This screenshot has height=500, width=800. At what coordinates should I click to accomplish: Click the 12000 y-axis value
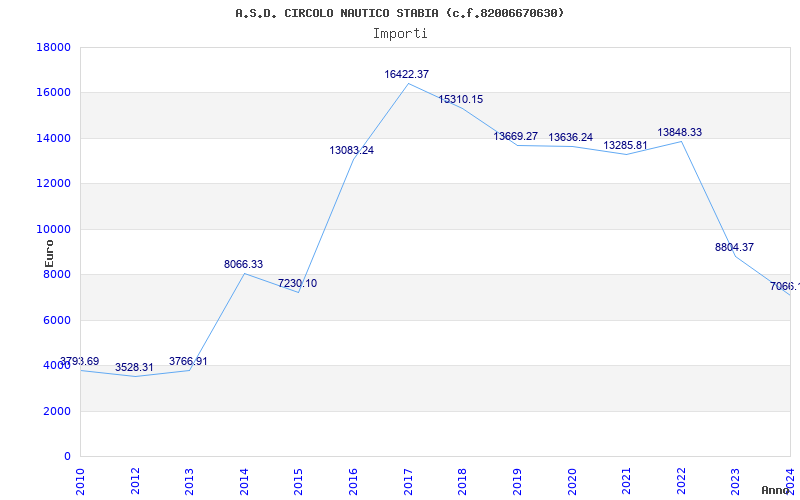coord(54,184)
